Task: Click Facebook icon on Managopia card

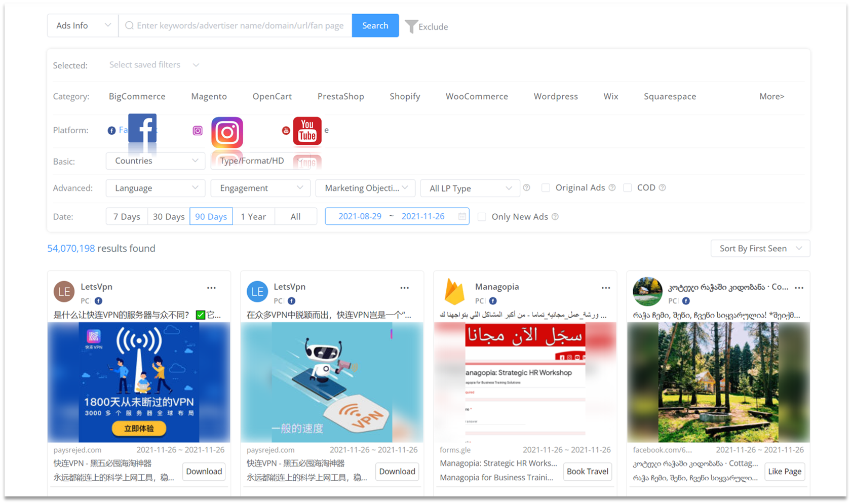Action: 493,301
